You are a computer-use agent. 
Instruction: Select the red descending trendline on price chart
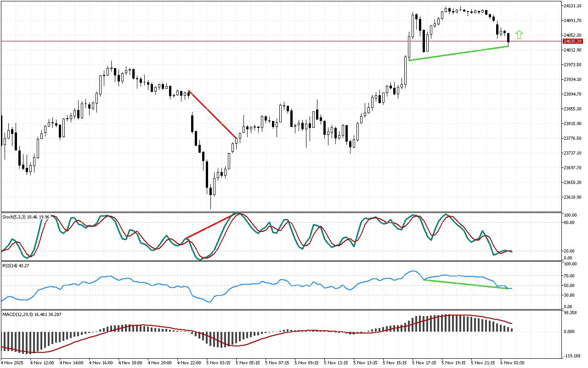click(212, 114)
